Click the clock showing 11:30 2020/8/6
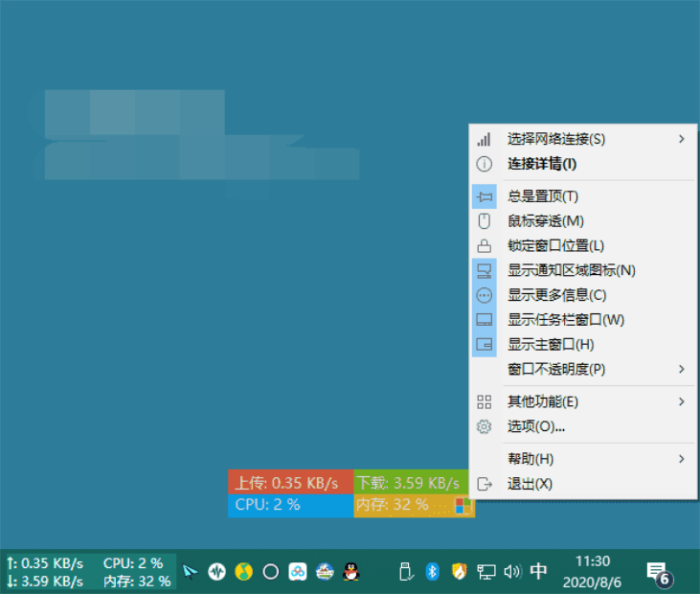The height and width of the screenshot is (594, 700). point(592,572)
